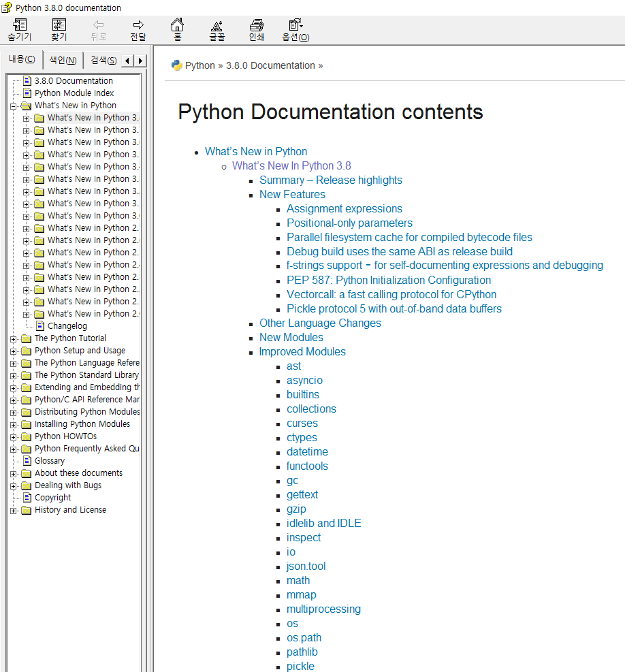
Task: Open the idlelib and IDLE link
Action: (x=323, y=524)
